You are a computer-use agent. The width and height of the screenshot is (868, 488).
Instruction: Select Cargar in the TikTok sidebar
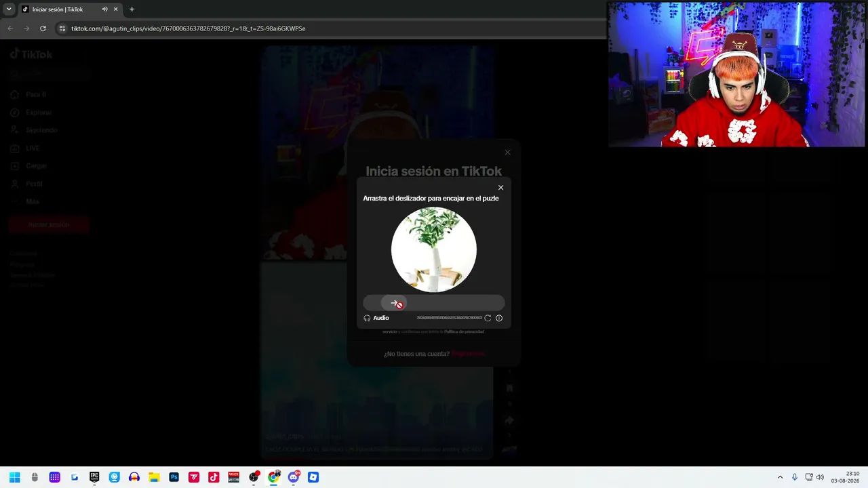(28, 166)
